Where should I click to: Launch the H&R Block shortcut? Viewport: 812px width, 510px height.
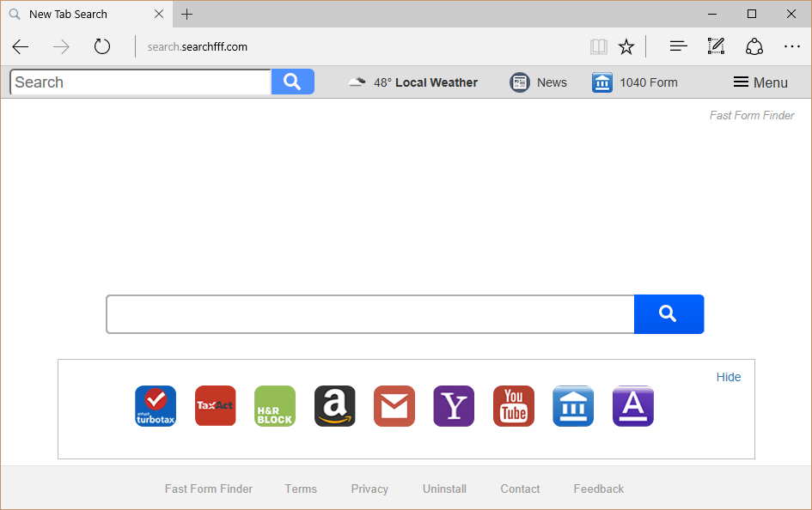pos(275,406)
